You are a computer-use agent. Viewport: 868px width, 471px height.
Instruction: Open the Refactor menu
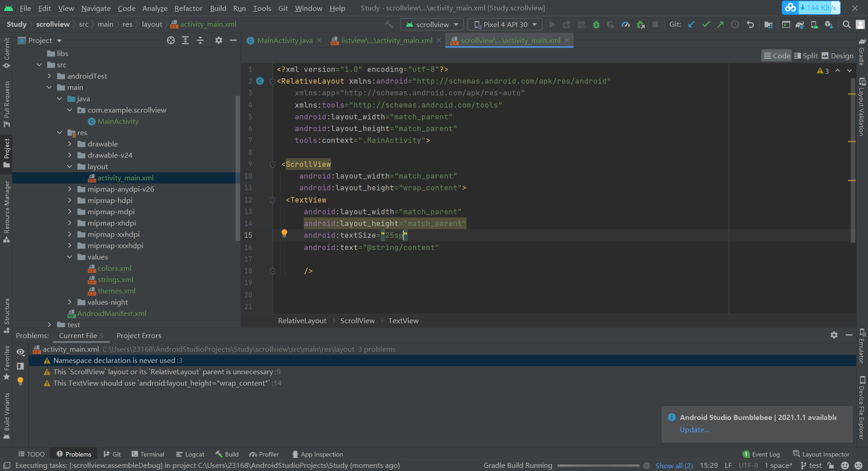click(188, 8)
